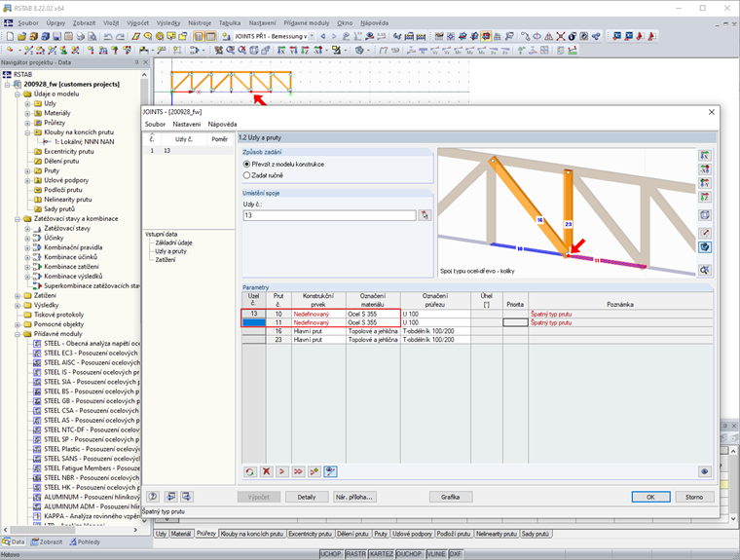Click the previous-table arrow icon beside help
Screen dimensions: 740x560
pos(170,497)
